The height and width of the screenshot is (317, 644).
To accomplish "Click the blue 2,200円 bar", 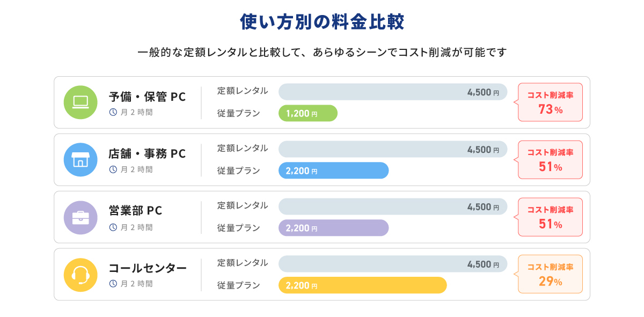I will coord(333,171).
